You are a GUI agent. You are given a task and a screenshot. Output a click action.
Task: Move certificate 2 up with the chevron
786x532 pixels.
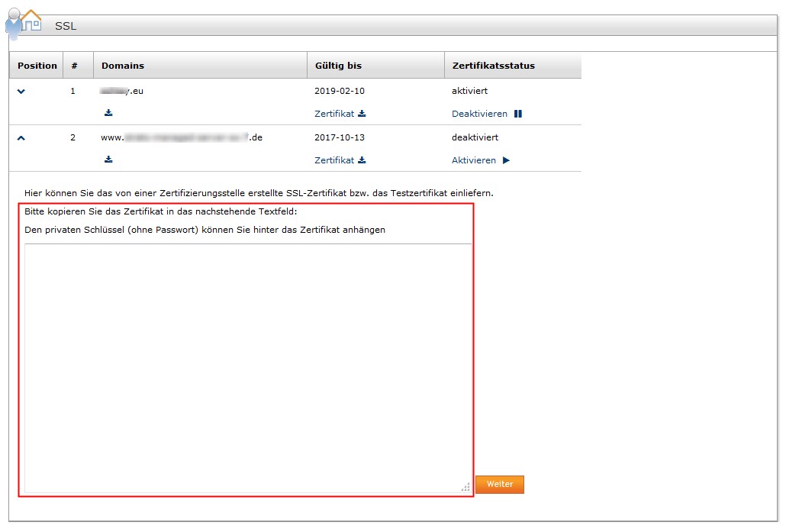coord(21,138)
